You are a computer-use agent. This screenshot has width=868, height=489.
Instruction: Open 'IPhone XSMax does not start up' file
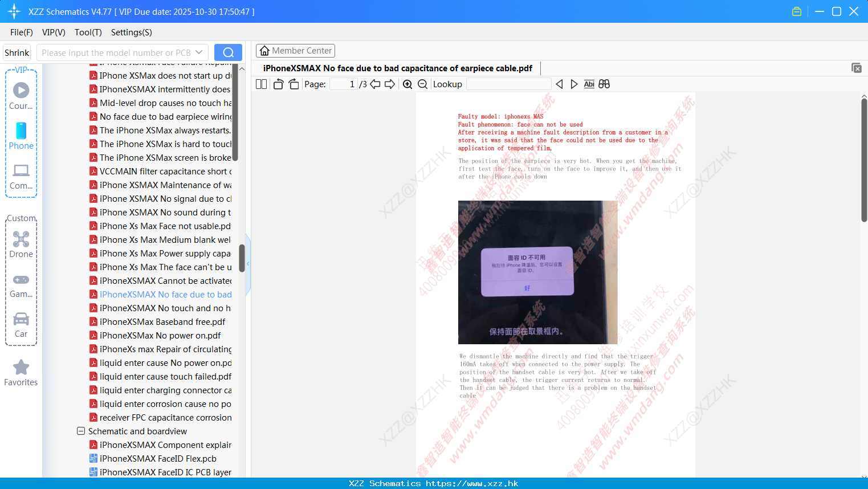pyautogui.click(x=165, y=75)
